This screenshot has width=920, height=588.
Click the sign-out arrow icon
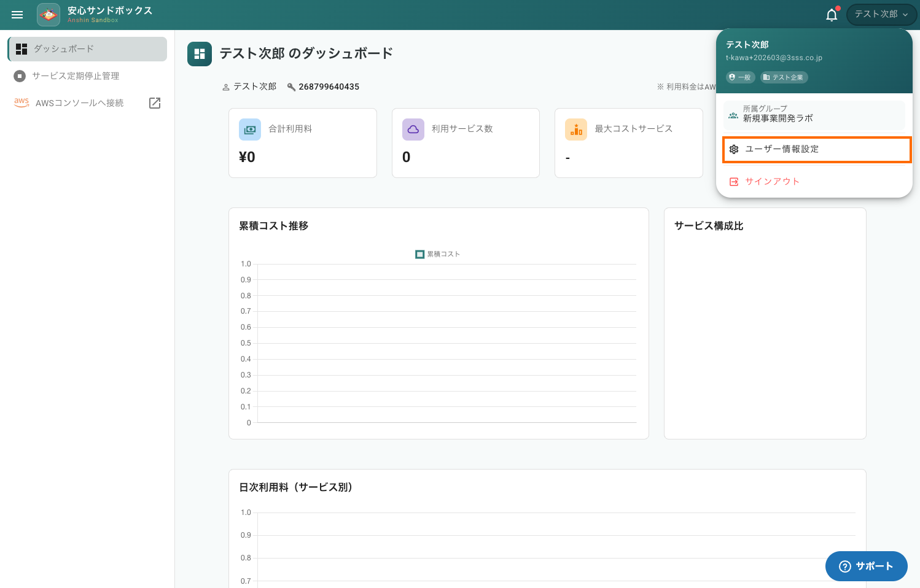pyautogui.click(x=734, y=182)
